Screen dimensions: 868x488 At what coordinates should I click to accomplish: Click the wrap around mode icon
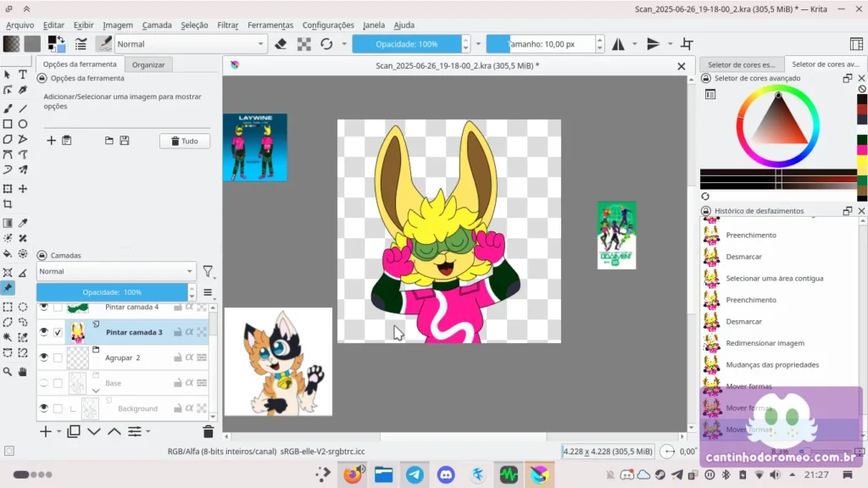click(687, 44)
